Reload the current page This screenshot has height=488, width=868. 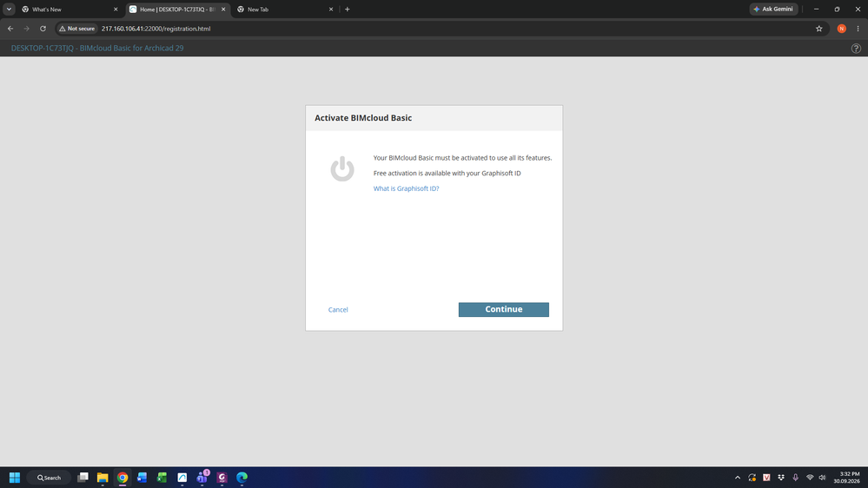(x=43, y=29)
